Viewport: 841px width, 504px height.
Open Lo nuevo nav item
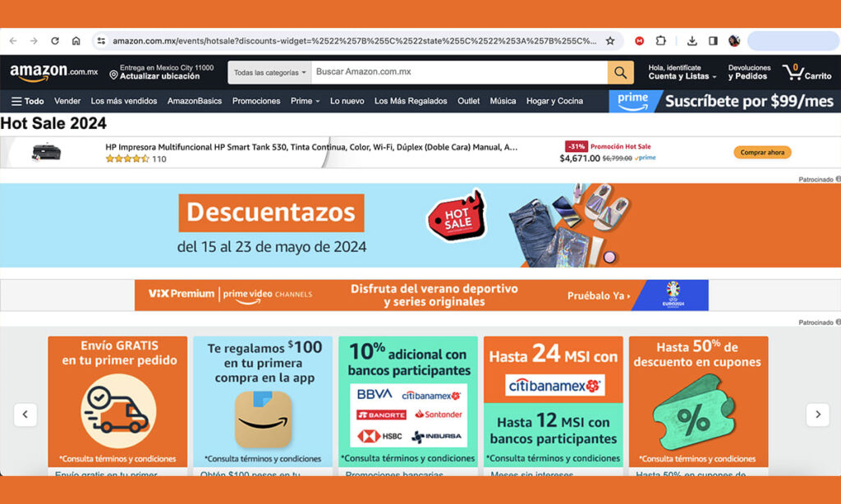[347, 101]
